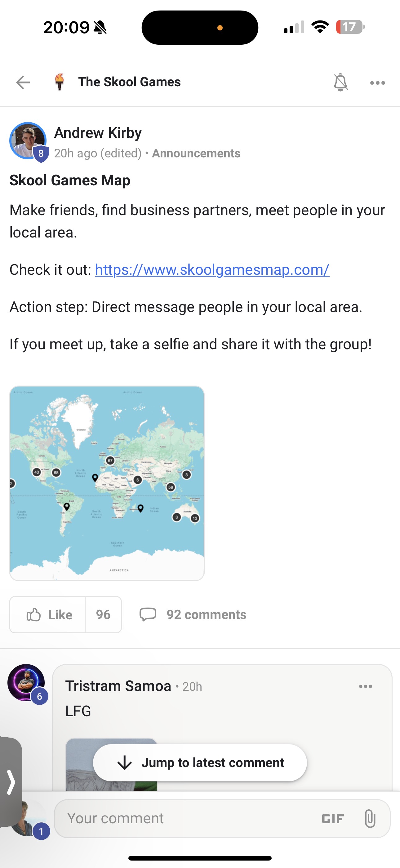This screenshot has width=400, height=868.
Task: Open the Announcements category
Action: (196, 153)
